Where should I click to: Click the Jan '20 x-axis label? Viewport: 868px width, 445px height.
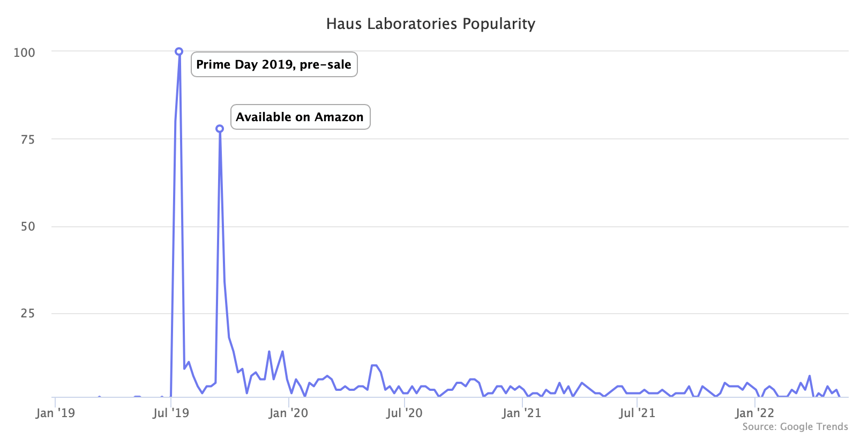288,413
